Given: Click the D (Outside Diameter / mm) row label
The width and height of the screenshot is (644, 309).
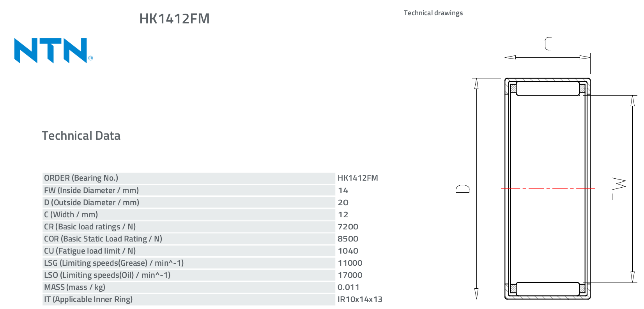Looking at the screenshot, I should tap(92, 202).
